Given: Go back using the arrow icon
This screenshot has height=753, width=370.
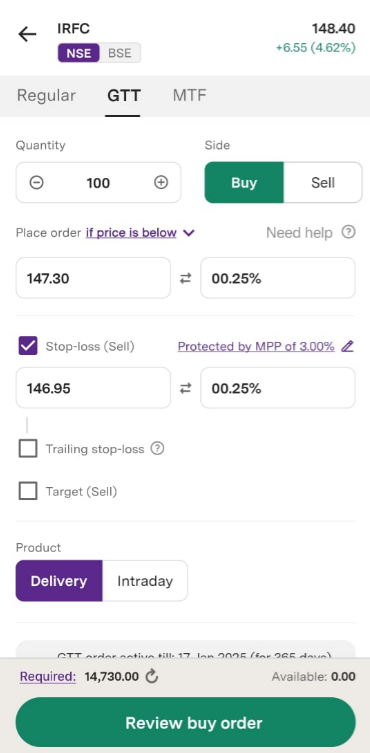Looking at the screenshot, I should pyautogui.click(x=27, y=34).
